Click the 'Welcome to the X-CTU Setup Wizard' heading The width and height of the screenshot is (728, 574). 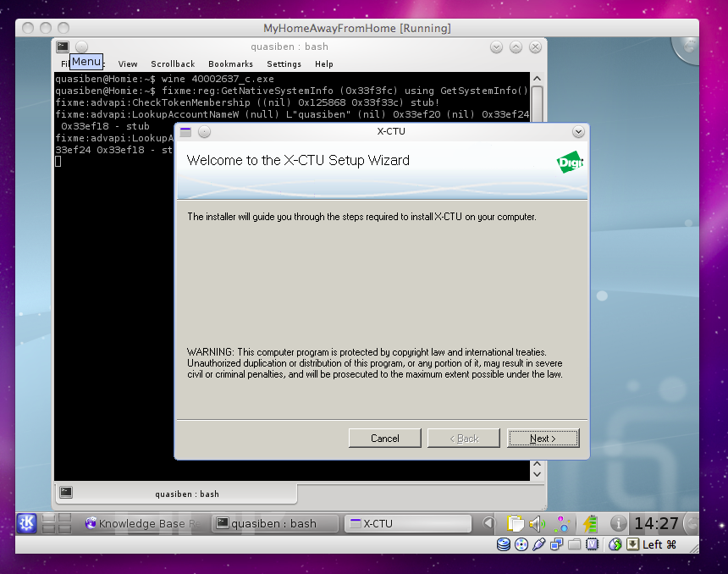tap(298, 160)
